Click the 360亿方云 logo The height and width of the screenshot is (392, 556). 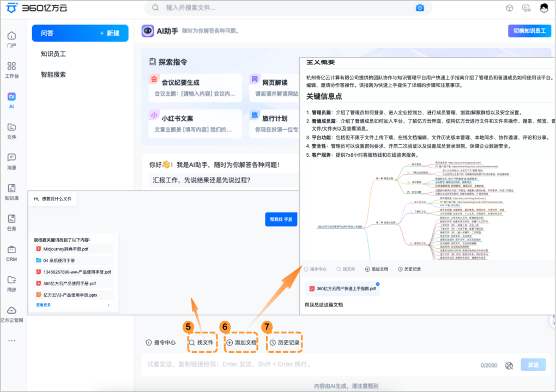(37, 8)
